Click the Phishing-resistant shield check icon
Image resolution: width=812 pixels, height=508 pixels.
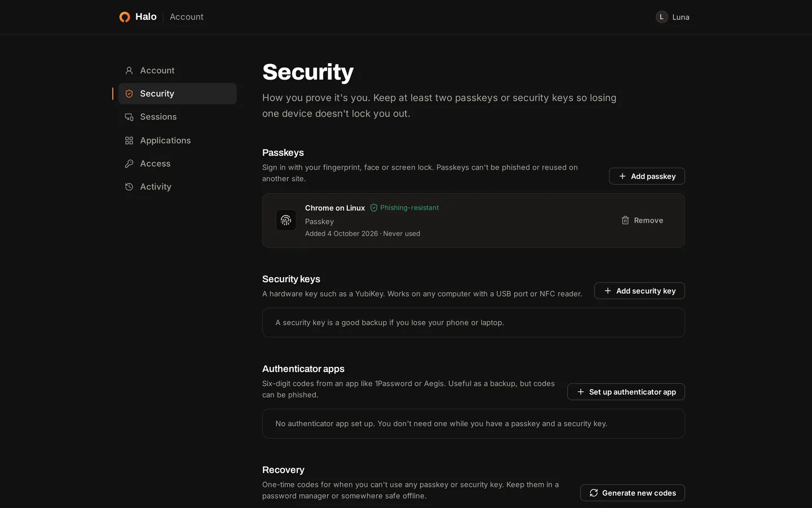[x=374, y=208]
